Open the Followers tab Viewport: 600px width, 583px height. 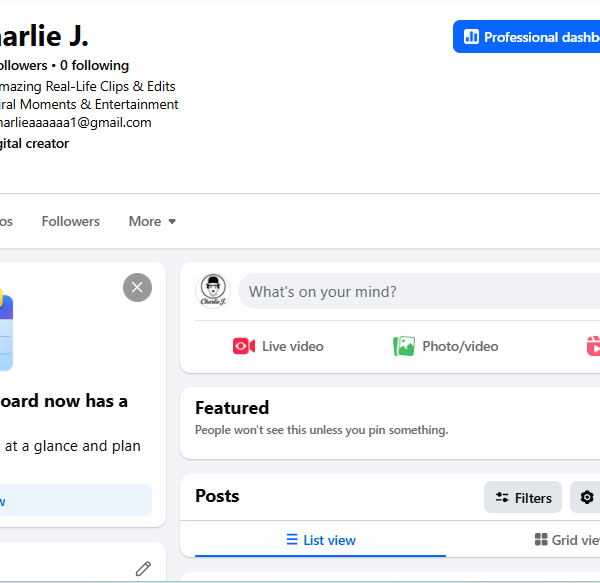coord(70,221)
